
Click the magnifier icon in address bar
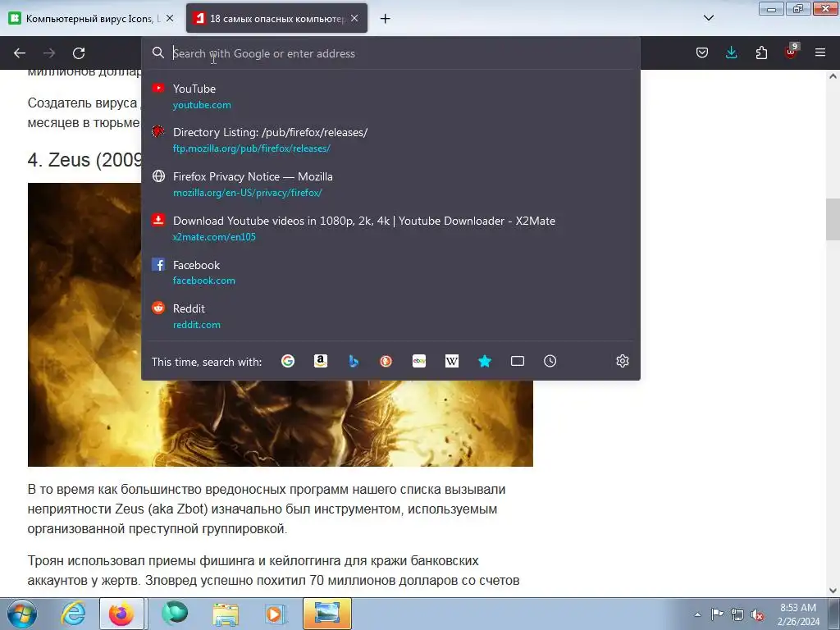coord(158,52)
